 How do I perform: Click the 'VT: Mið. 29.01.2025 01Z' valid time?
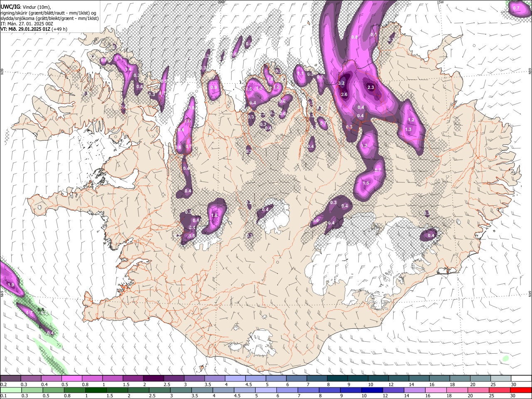(25, 29)
